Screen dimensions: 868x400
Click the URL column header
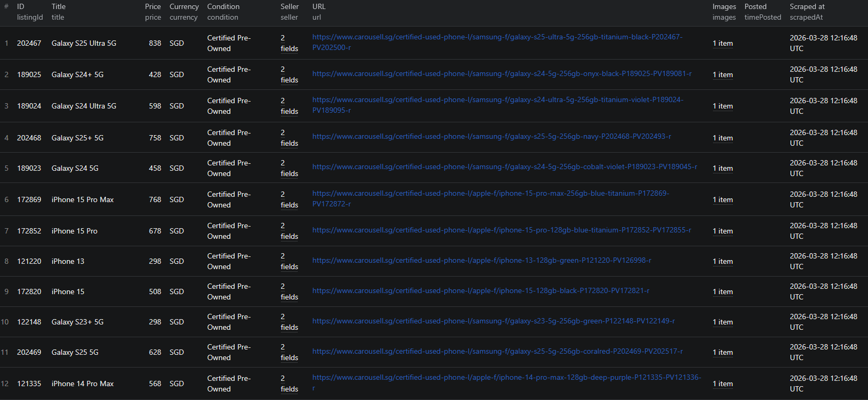pyautogui.click(x=319, y=7)
